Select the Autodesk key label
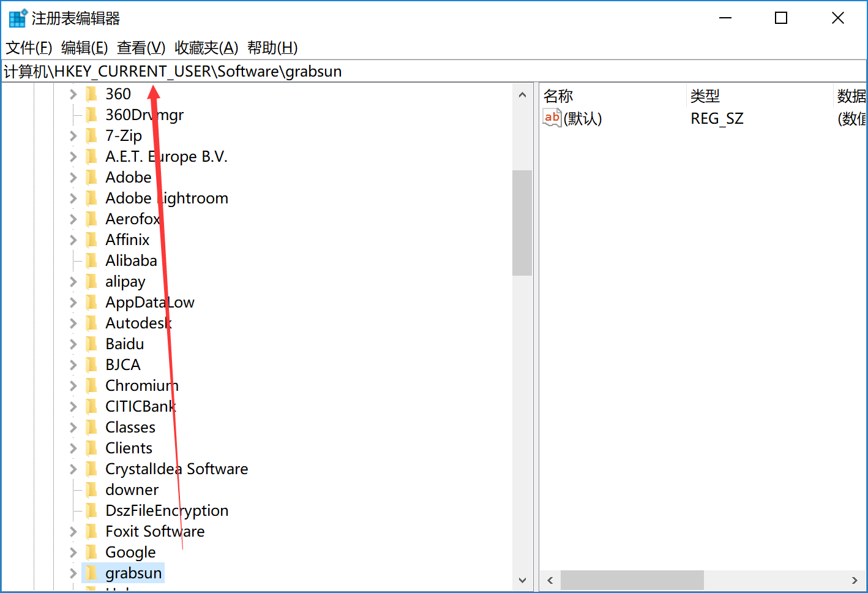 (139, 323)
